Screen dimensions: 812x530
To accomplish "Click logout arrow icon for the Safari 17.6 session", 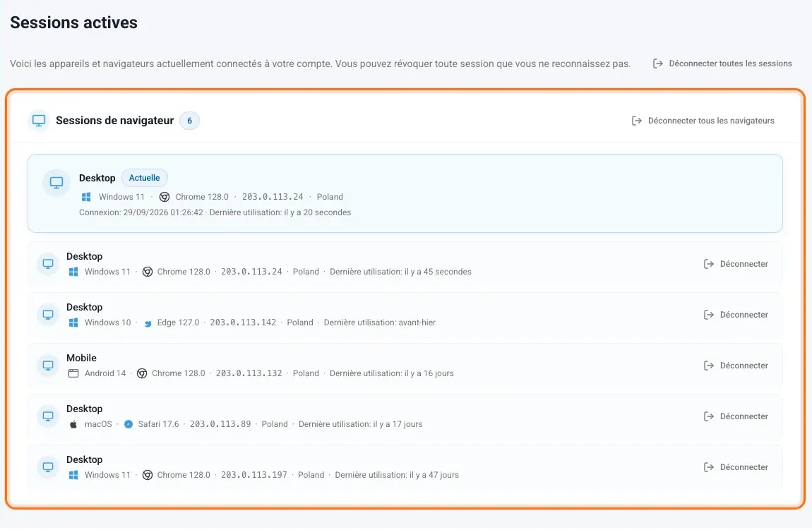I will pos(709,416).
